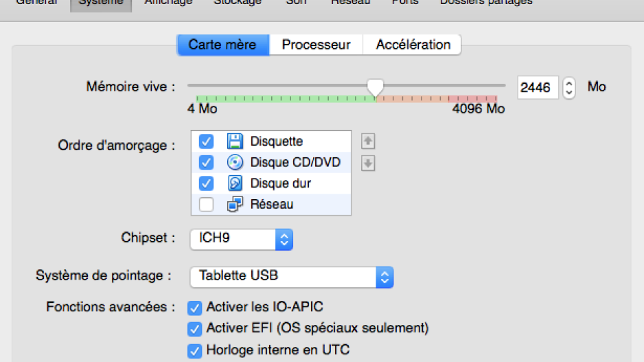Select the Carte mère tab
This screenshot has height=362, width=644.
click(223, 45)
